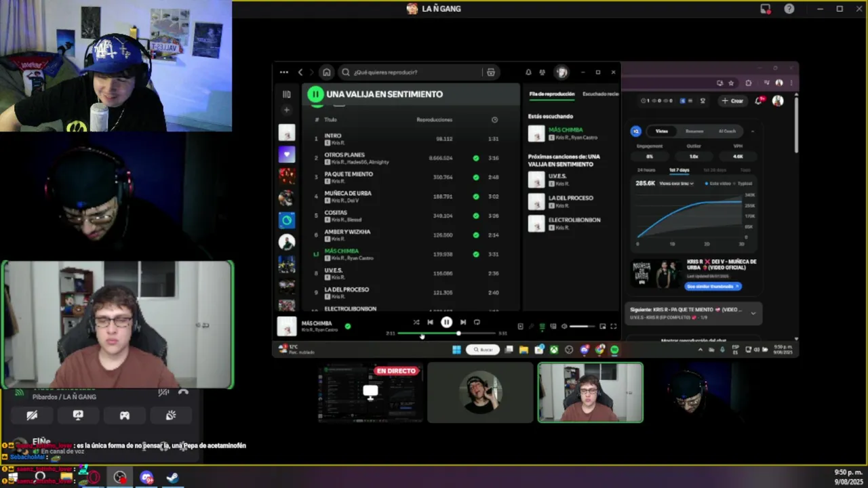Toggle the saved checkmark for OTROS PLANES
868x488 pixels.
476,158
